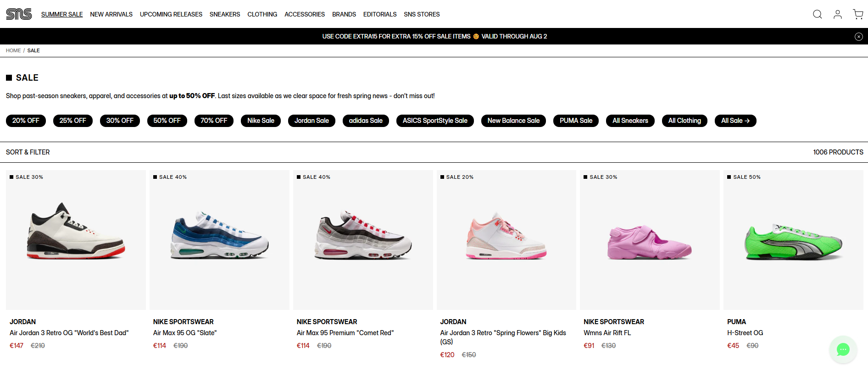Image resolution: width=868 pixels, height=370 pixels.
Task: View the green PUMA H-Street OG image
Action: coord(793,240)
